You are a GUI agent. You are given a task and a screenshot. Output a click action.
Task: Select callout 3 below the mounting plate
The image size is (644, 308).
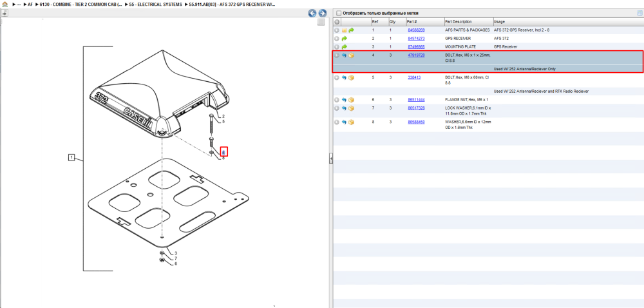pos(176,253)
